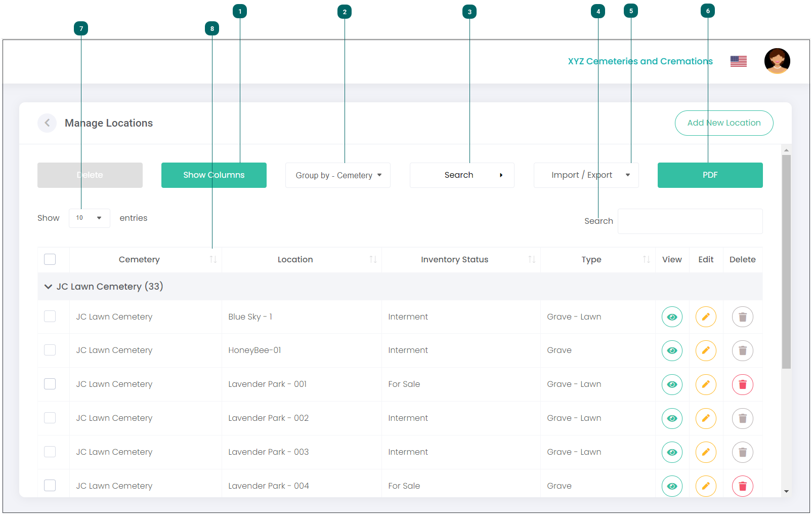Click pencil edit icon for HoneyBee-01

pyautogui.click(x=706, y=350)
